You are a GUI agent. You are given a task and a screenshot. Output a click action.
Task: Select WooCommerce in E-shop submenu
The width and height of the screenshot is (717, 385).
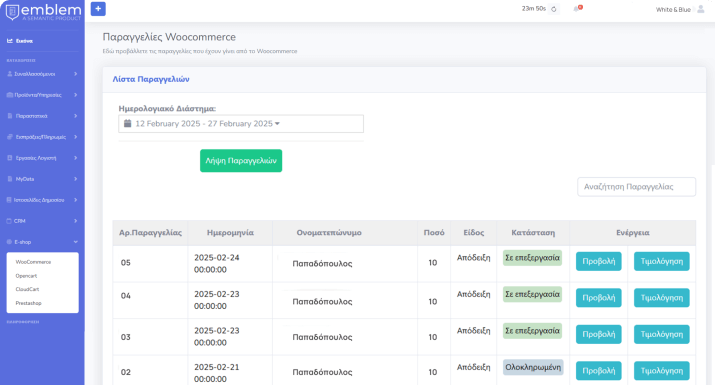[x=33, y=262]
